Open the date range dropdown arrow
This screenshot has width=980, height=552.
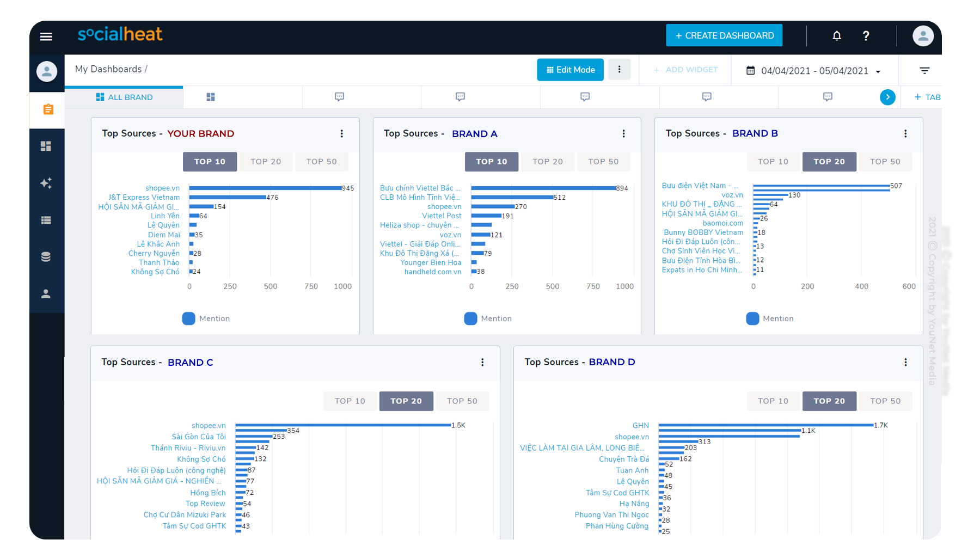[x=878, y=71]
